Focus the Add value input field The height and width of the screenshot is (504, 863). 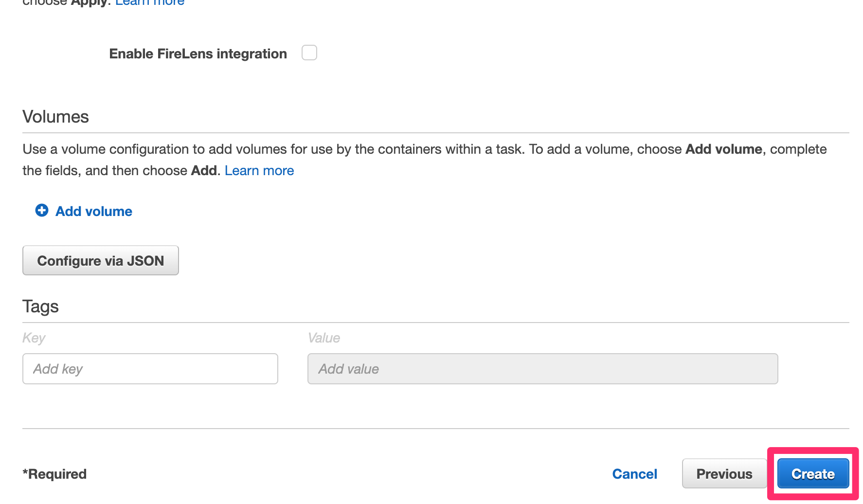point(542,369)
